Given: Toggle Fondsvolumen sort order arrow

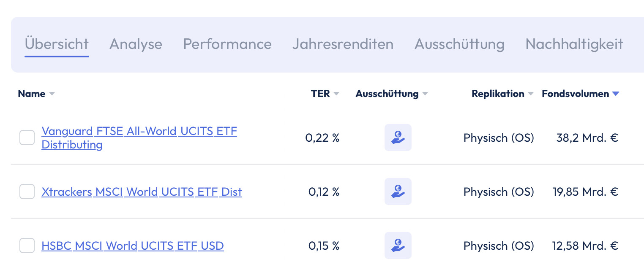Looking at the screenshot, I should pos(616,94).
